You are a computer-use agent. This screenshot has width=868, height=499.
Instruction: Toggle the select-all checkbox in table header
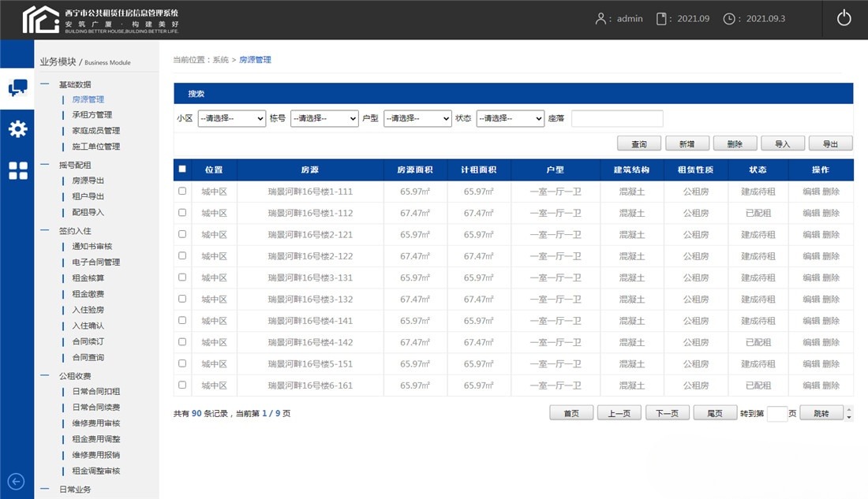[181, 169]
